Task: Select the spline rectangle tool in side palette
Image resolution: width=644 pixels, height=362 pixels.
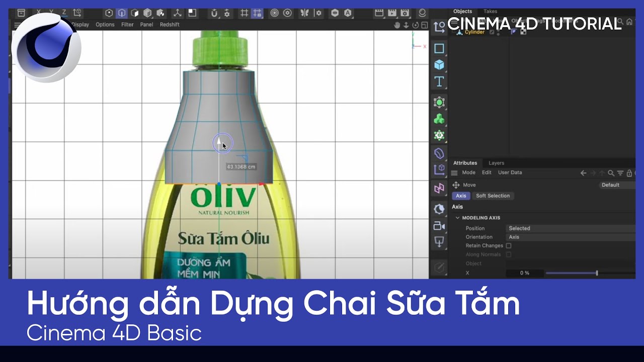Action: pos(439,48)
